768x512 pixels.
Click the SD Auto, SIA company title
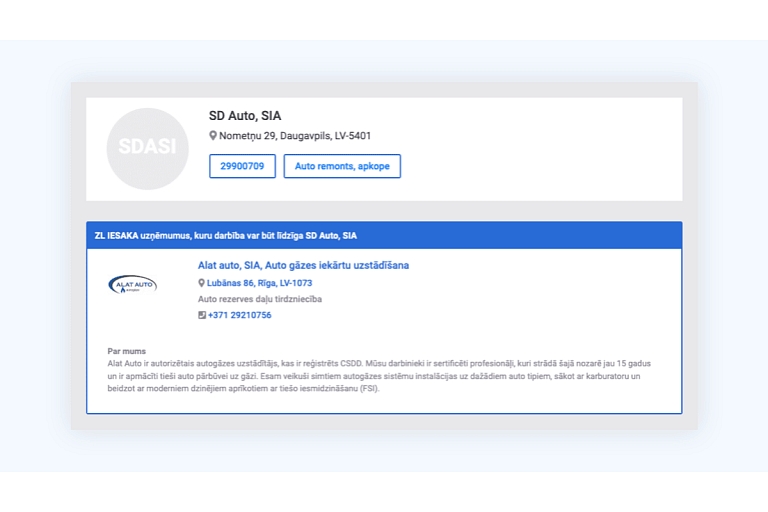[x=245, y=116]
